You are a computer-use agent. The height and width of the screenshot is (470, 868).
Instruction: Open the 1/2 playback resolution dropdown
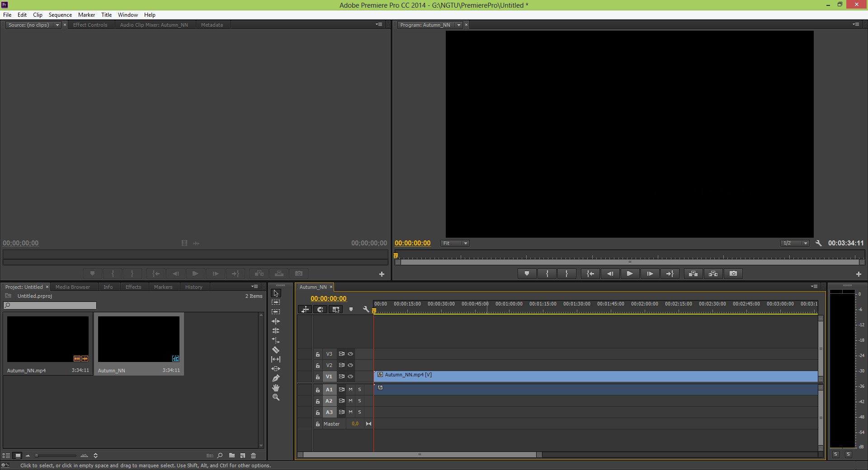coord(795,243)
